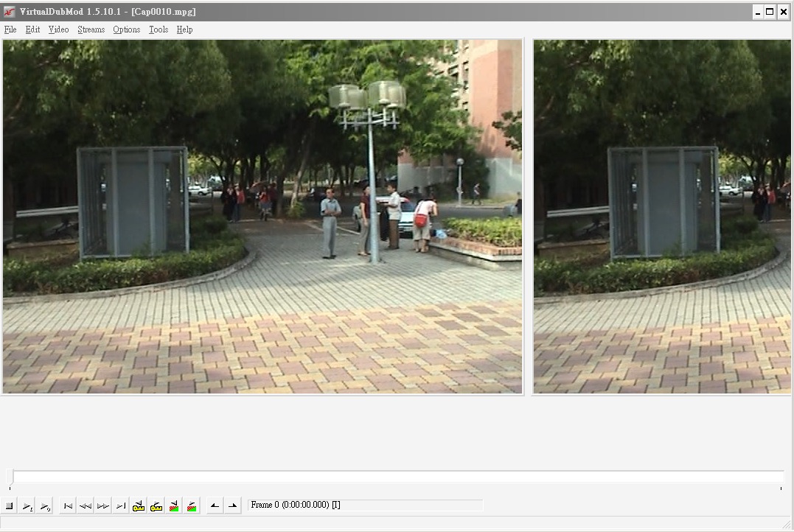Set selection end mark-out button
Viewport: 794px width, 532px height.
click(232, 505)
